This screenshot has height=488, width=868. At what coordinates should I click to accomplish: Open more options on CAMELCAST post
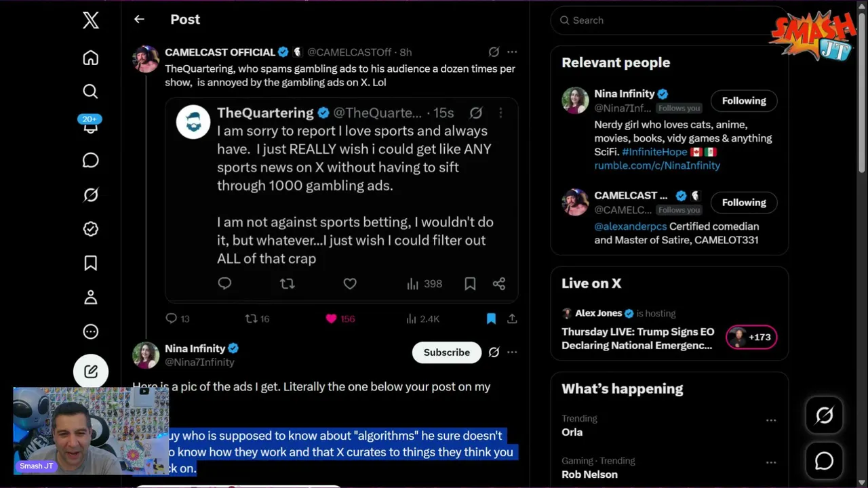tap(512, 52)
